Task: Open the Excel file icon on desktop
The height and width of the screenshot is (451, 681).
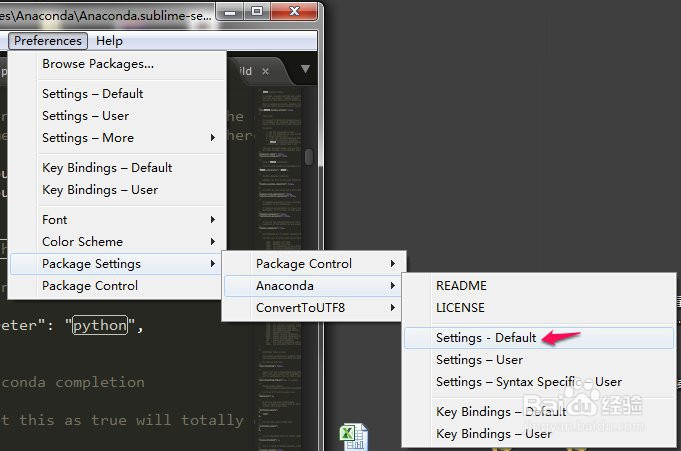Action: [x=354, y=437]
